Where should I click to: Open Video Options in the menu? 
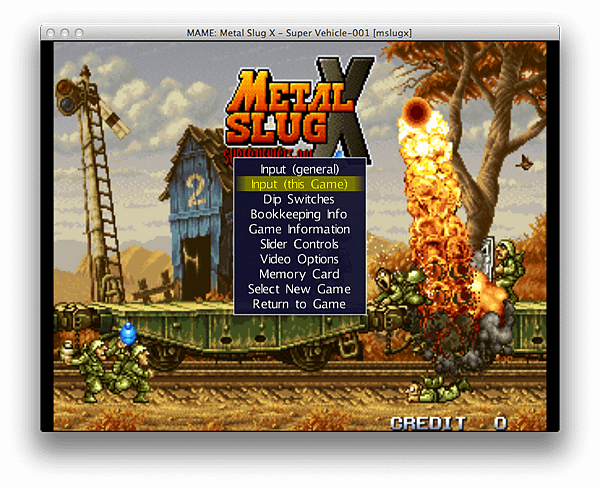299,259
